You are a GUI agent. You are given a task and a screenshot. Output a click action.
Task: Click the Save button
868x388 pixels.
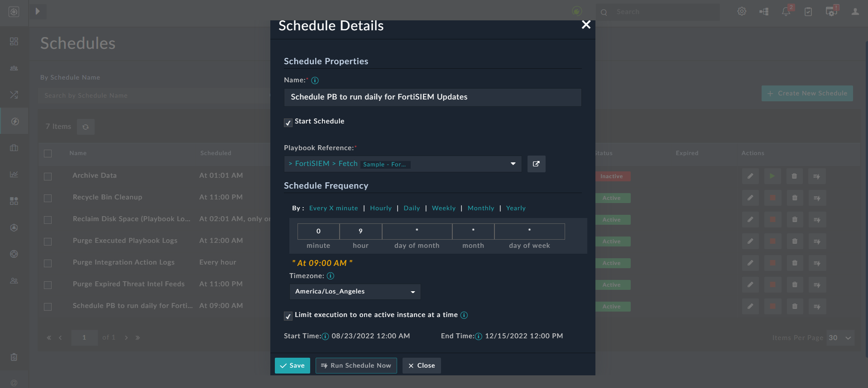[x=293, y=365]
